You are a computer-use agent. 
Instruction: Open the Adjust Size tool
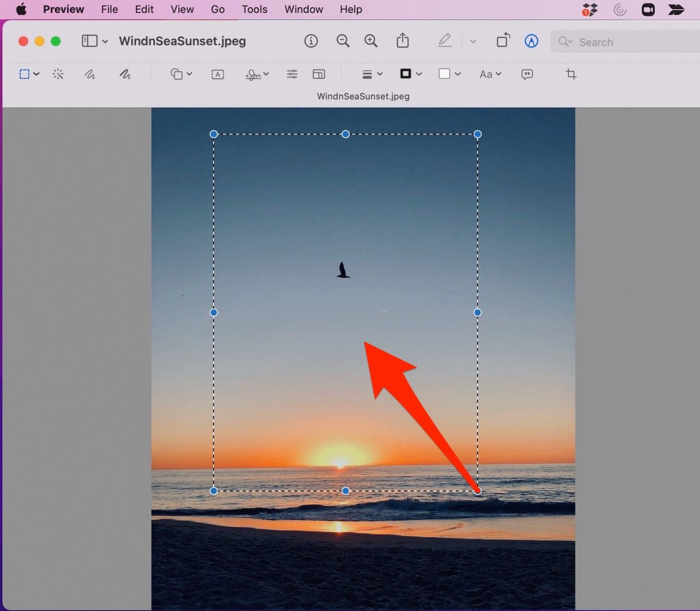pos(319,74)
